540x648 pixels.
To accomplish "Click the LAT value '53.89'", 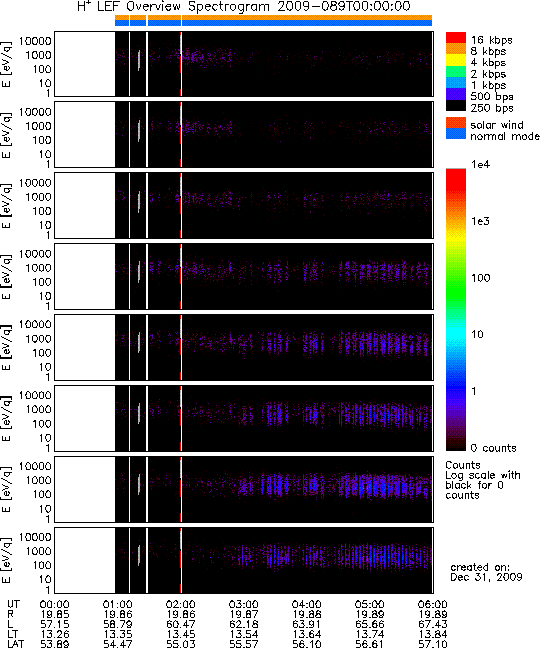I will click(x=55, y=643).
